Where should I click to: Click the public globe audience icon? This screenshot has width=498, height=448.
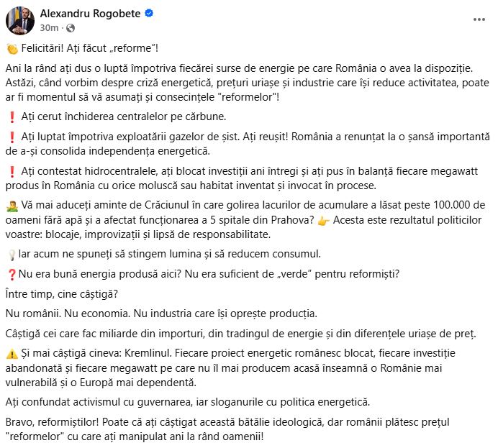tap(71, 28)
